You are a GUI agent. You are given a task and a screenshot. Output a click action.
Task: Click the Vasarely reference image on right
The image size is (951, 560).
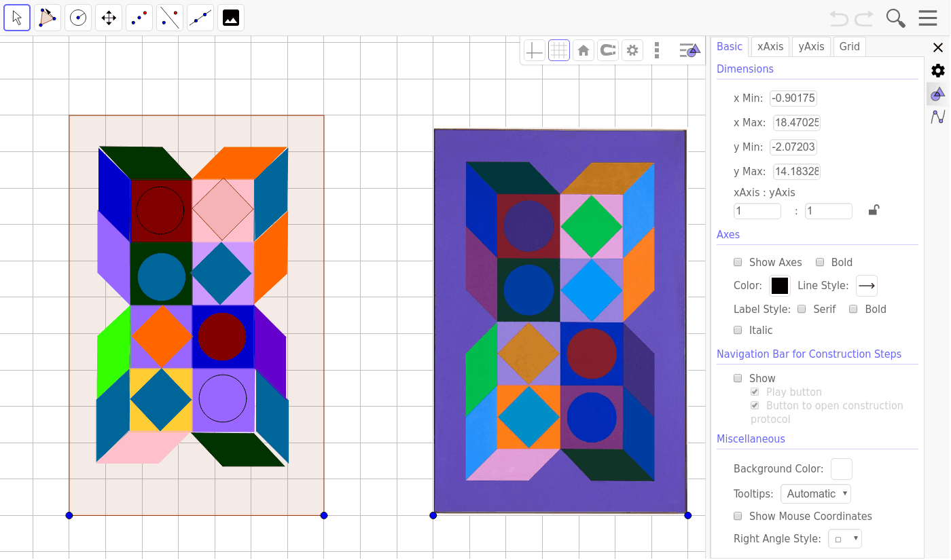(x=560, y=321)
